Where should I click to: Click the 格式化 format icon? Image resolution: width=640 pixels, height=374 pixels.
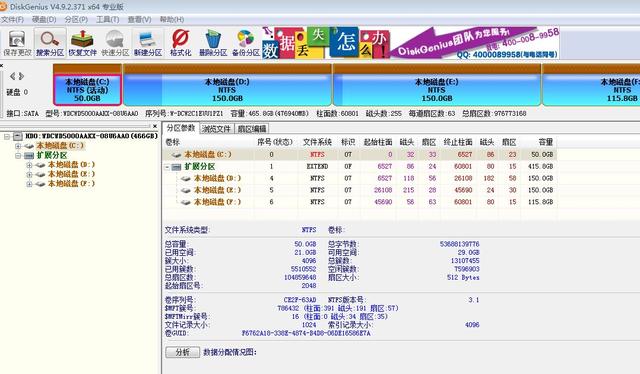click(180, 43)
